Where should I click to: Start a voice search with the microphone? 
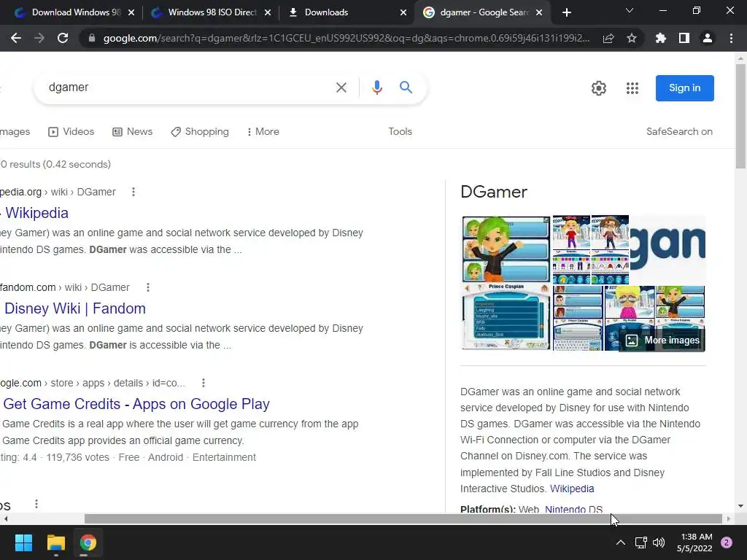tap(377, 87)
